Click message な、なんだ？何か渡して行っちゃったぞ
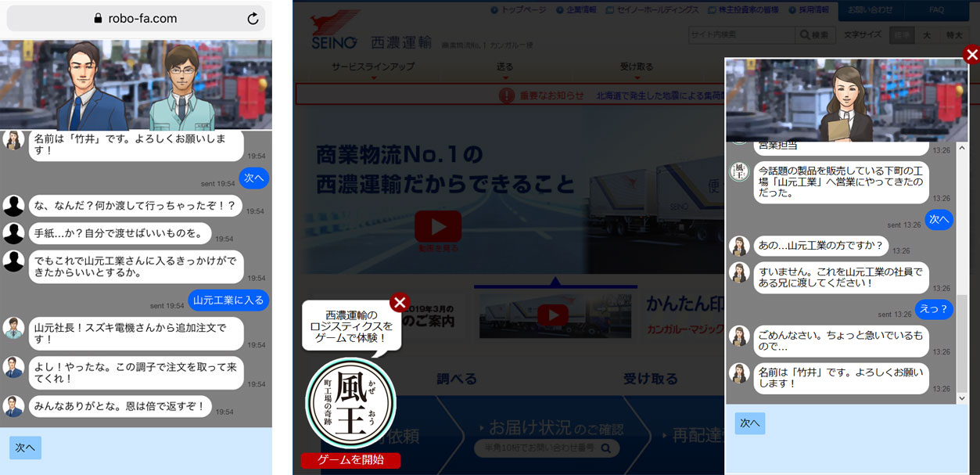Image resolution: width=980 pixels, height=475 pixels. click(135, 206)
